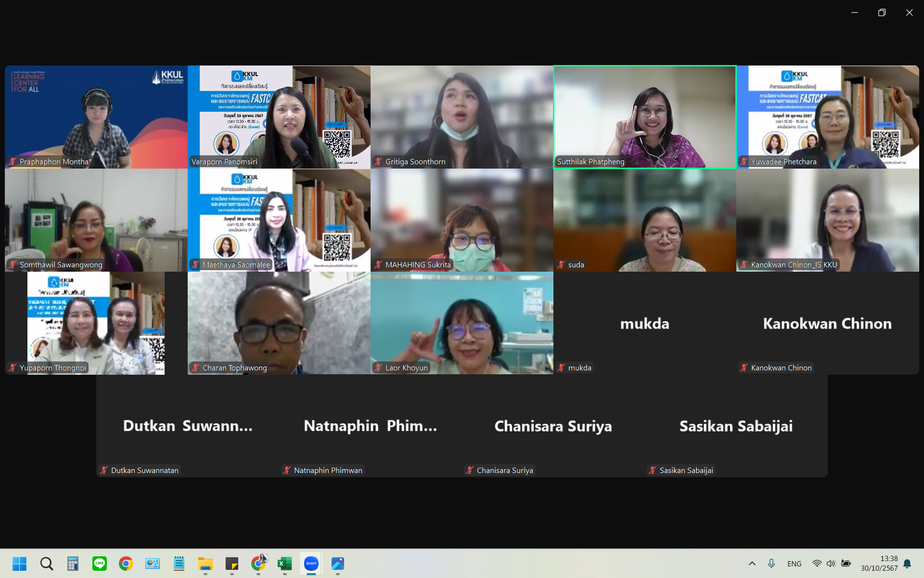The height and width of the screenshot is (578, 924).
Task: Open the volume control in system tray
Action: coord(831,563)
